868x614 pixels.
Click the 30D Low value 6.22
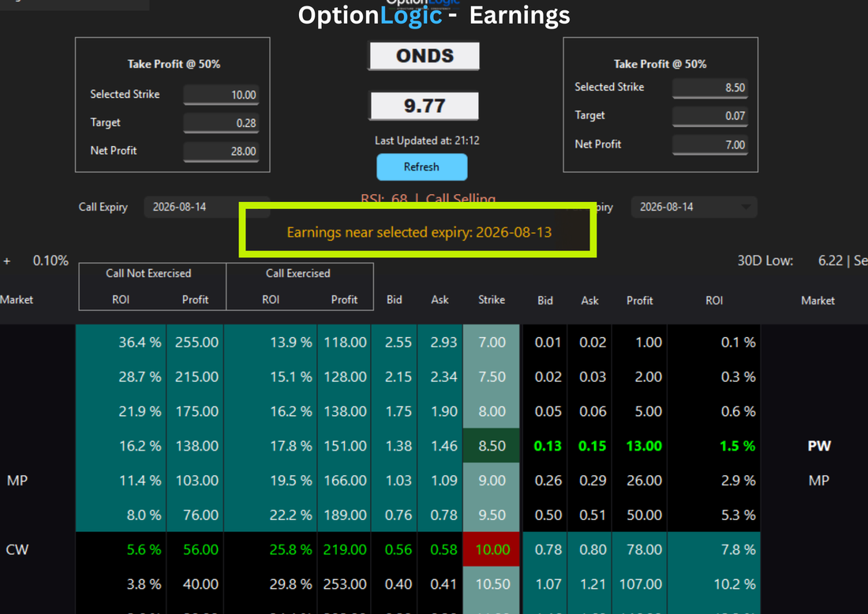coord(830,260)
